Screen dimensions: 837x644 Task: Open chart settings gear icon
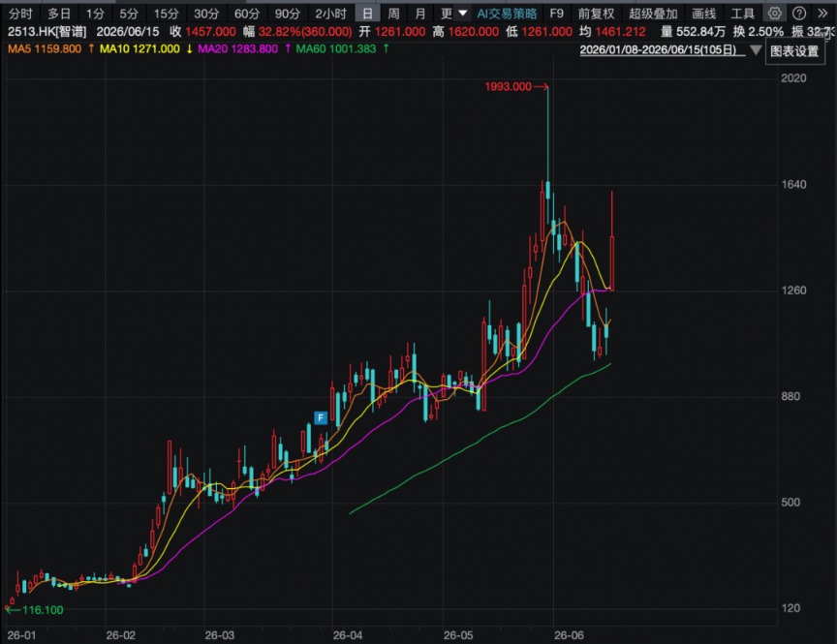tap(775, 14)
